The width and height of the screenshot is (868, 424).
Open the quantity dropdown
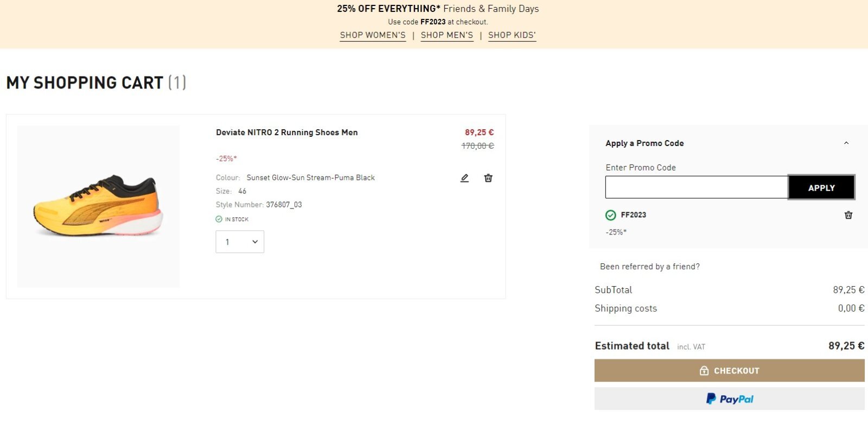(240, 242)
